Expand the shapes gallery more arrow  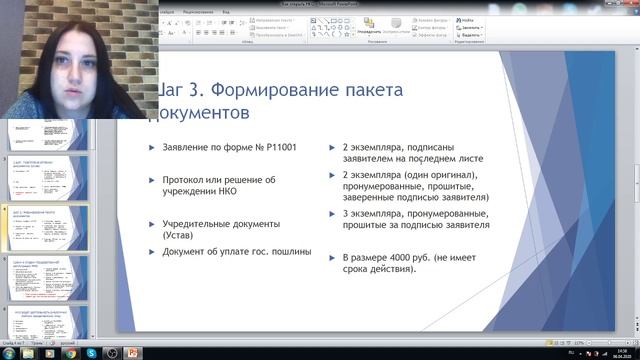click(353, 35)
